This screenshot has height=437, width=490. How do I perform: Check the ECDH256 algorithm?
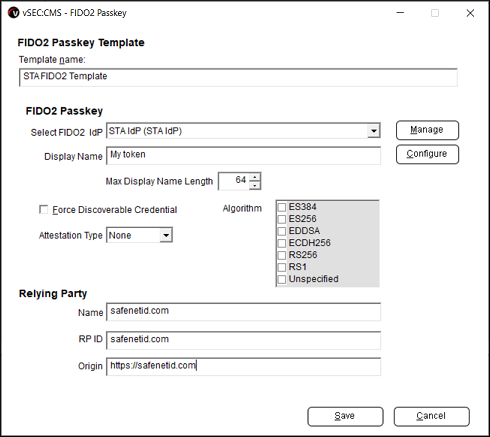click(x=282, y=243)
